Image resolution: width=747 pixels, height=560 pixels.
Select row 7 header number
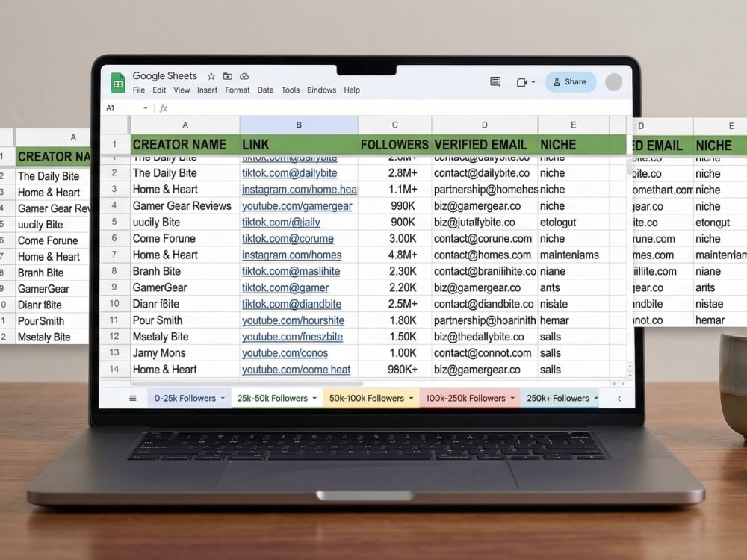(x=114, y=255)
